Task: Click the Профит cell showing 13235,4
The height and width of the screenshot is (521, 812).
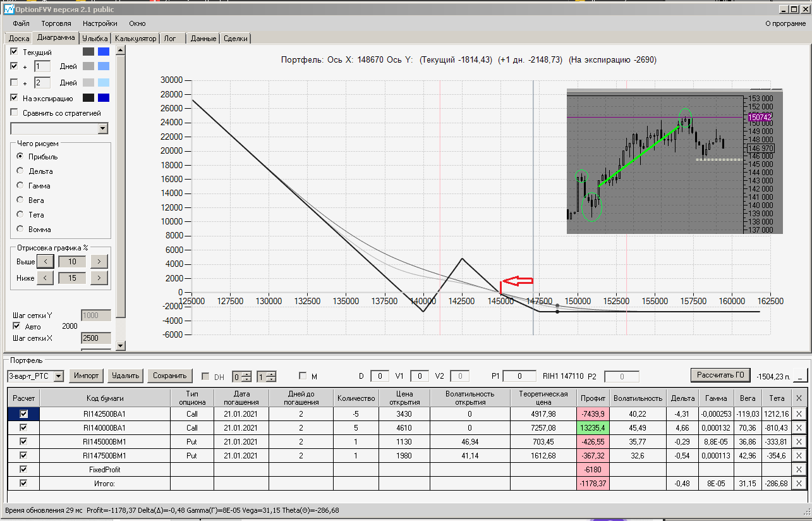Action: [592, 427]
